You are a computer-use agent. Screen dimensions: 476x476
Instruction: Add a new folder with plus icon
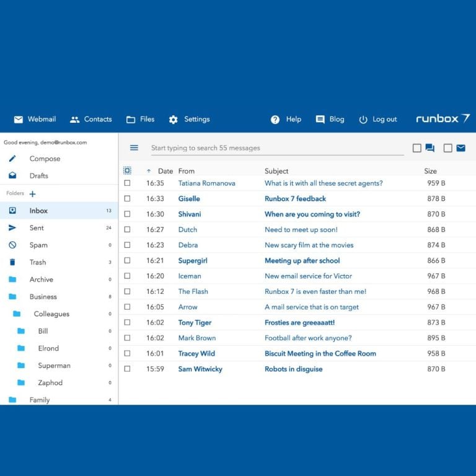pyautogui.click(x=32, y=194)
